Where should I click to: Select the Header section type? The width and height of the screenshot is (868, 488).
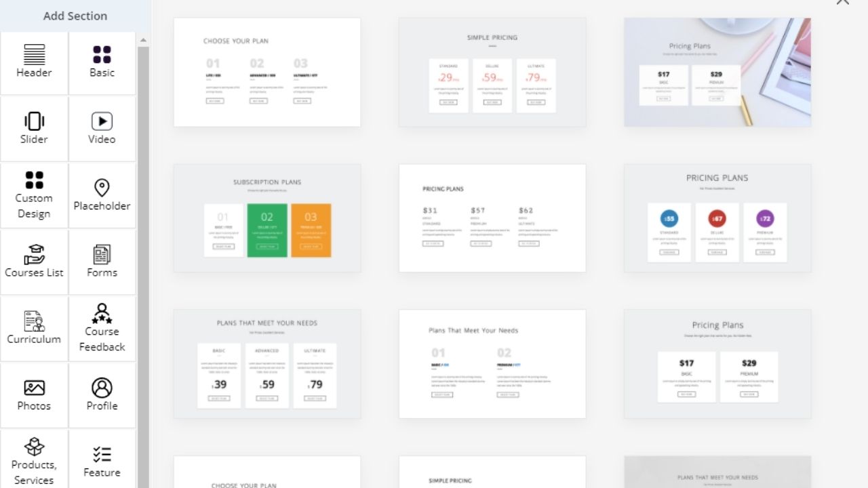coord(34,63)
